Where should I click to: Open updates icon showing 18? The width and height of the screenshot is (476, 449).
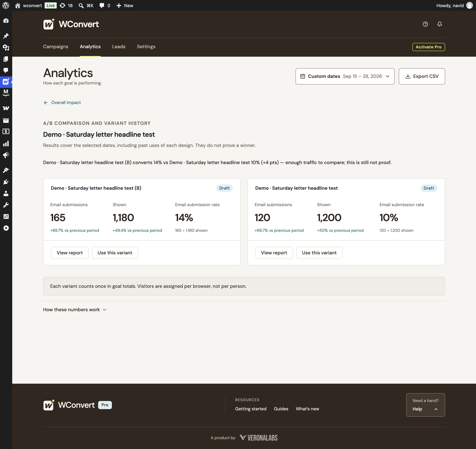[x=66, y=5]
